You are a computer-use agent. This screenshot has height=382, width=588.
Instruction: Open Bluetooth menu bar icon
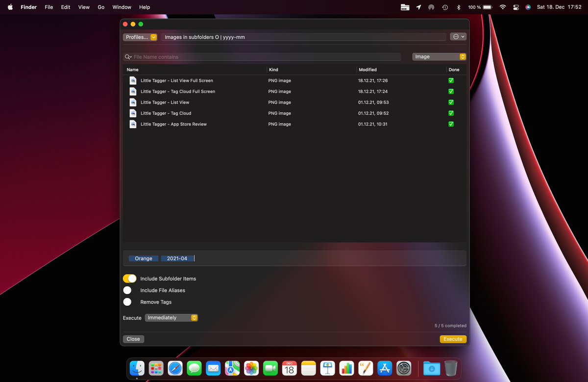point(459,7)
